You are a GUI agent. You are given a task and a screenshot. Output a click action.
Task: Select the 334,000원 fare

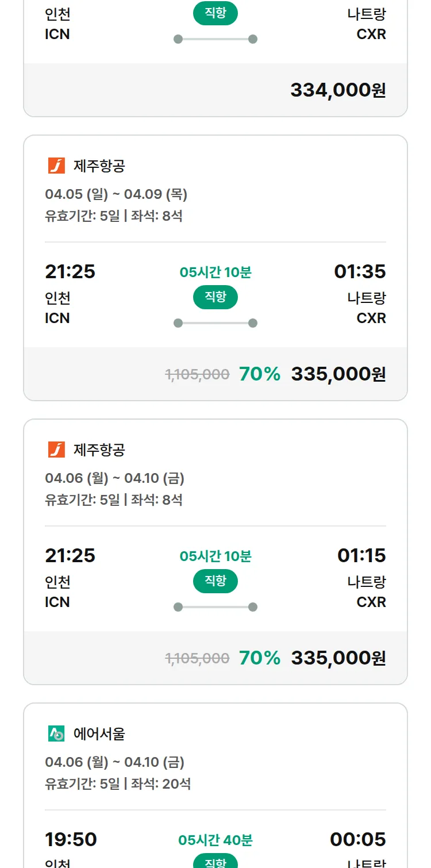click(338, 90)
